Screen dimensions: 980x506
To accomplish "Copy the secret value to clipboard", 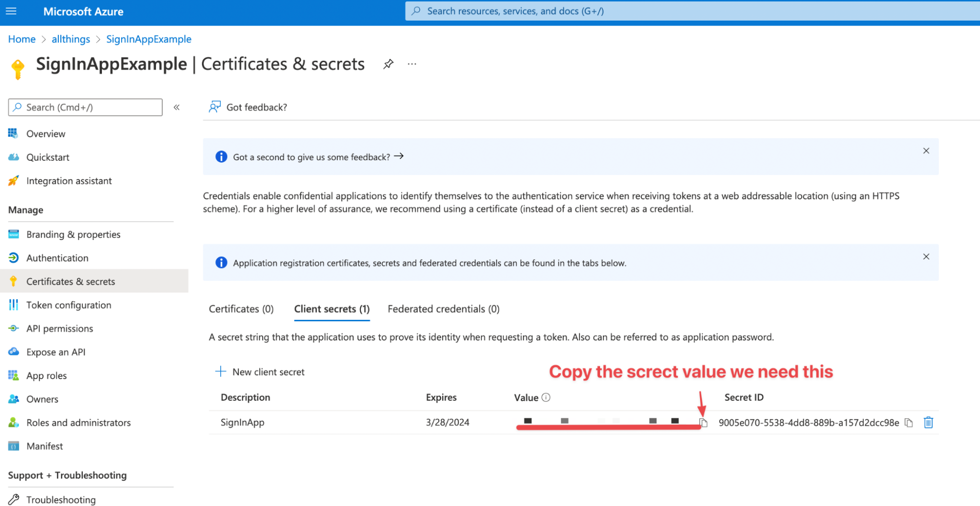I will 704,423.
